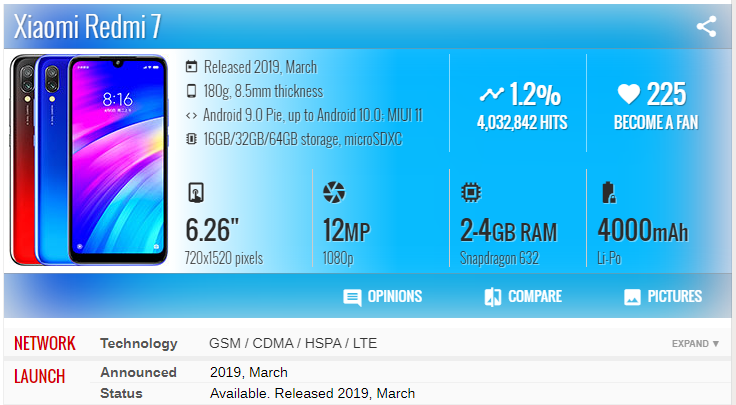Click the compare phones icon

[492, 297]
